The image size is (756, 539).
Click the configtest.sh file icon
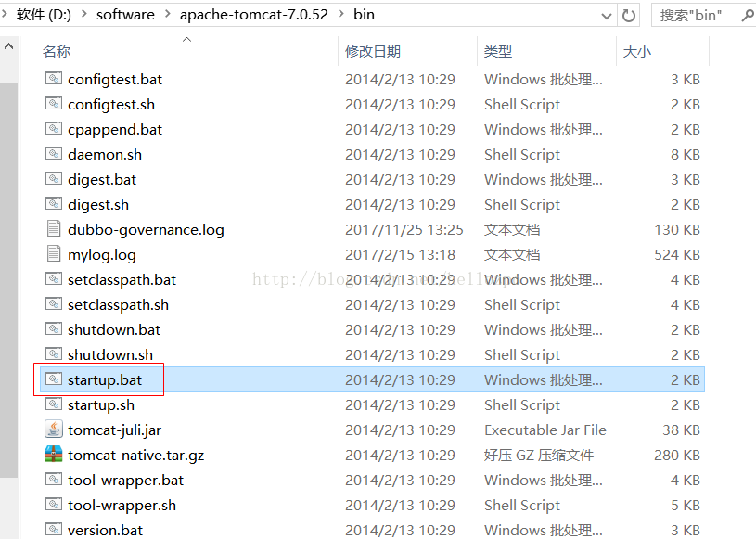coord(54,103)
